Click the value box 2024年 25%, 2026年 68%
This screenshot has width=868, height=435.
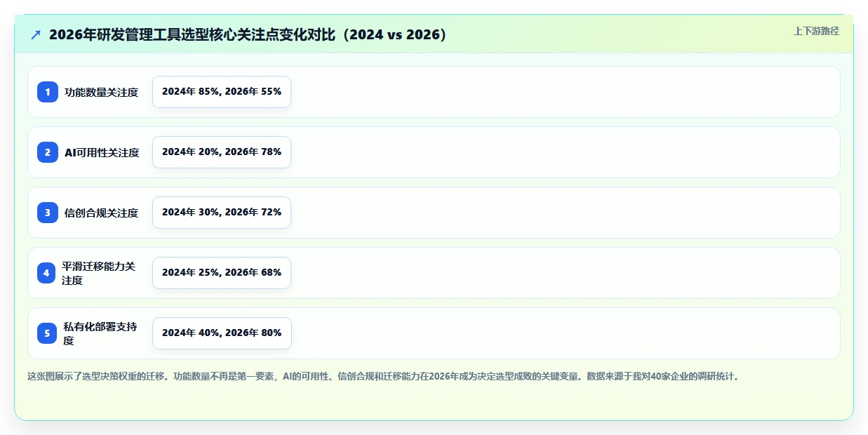[222, 273]
